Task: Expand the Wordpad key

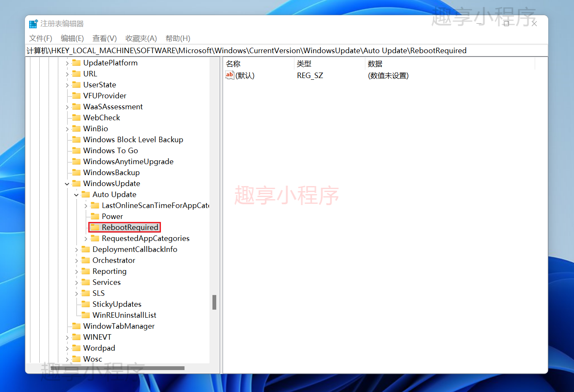Action: 67,349
